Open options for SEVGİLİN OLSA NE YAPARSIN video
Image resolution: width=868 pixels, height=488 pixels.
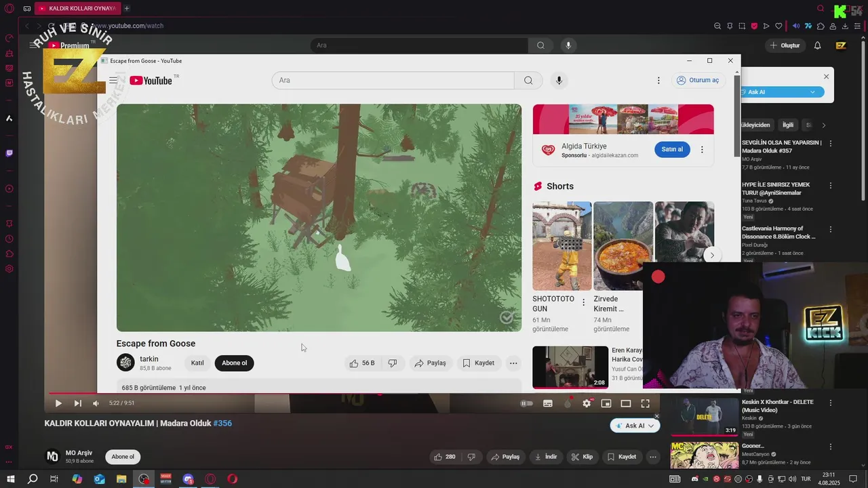coord(831,144)
